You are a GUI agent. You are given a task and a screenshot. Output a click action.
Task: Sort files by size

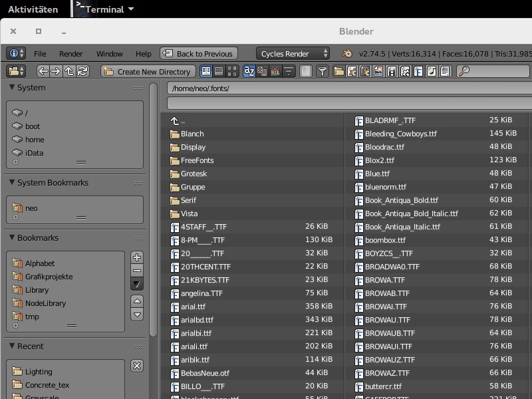(x=289, y=71)
